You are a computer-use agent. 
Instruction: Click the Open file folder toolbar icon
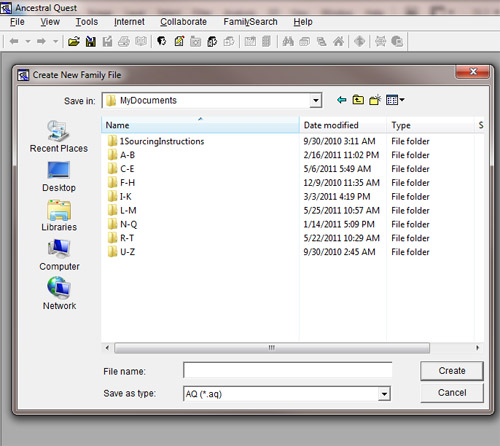point(74,41)
